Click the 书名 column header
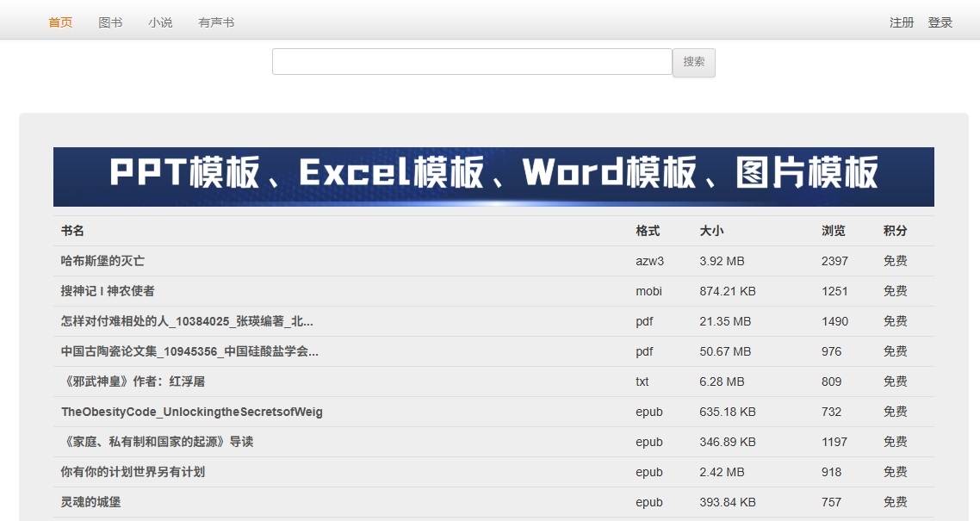 (72, 231)
